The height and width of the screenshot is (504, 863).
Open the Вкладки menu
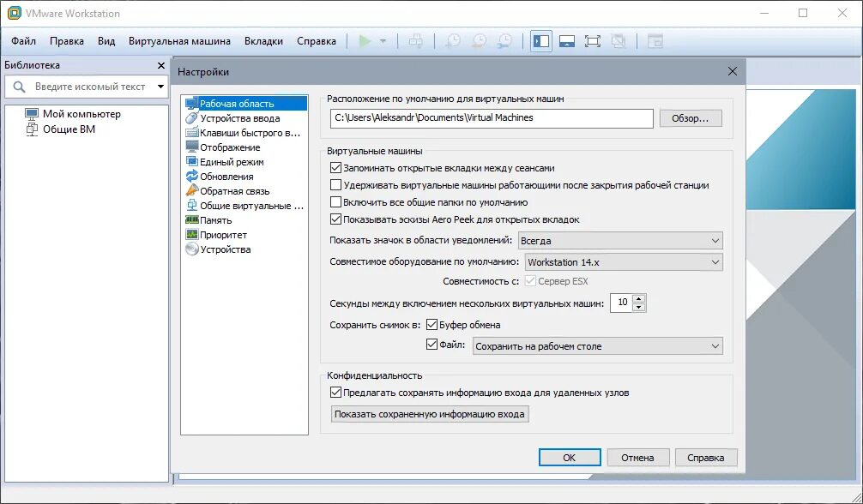pyautogui.click(x=263, y=41)
